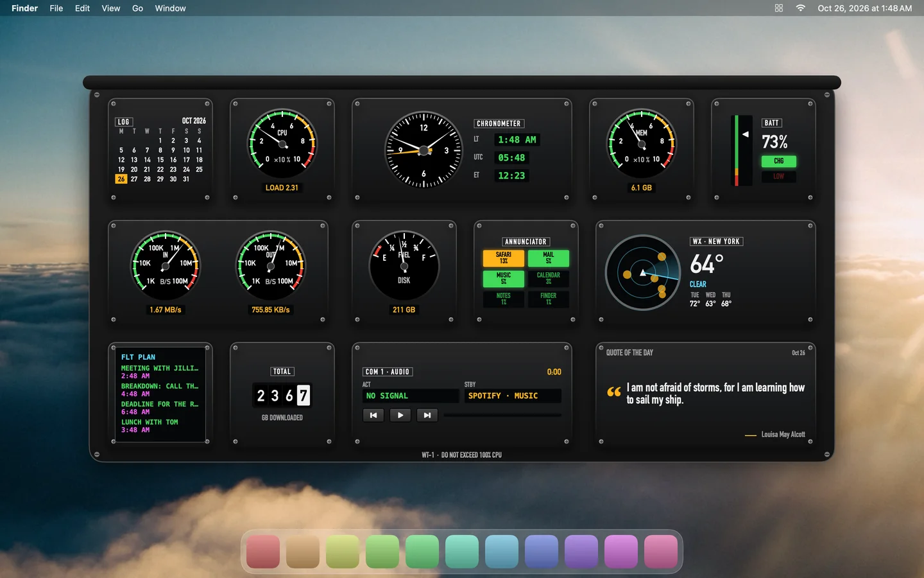924x578 pixels.
Task: Click the network OUT throughput gauge
Action: click(x=271, y=265)
